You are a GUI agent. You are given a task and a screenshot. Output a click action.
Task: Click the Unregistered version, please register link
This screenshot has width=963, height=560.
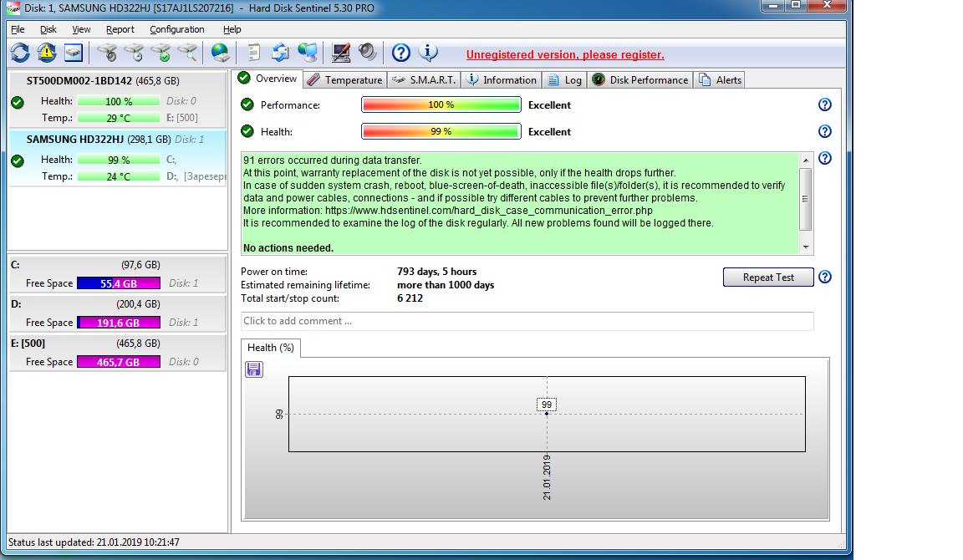click(565, 54)
